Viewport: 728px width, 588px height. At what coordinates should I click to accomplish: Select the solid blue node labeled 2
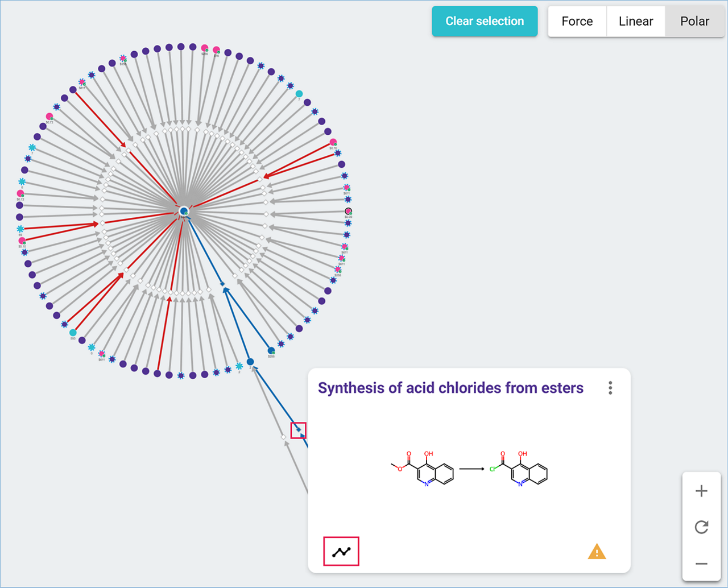(x=250, y=362)
